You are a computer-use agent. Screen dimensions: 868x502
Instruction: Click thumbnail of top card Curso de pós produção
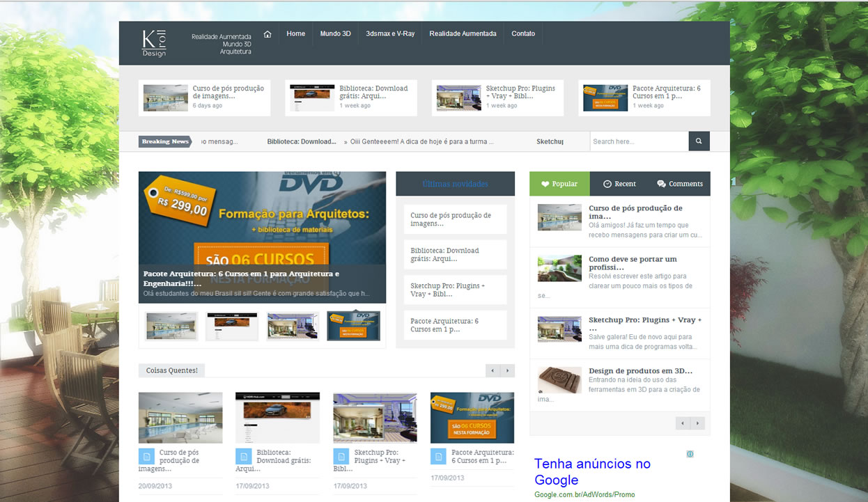tap(166, 98)
